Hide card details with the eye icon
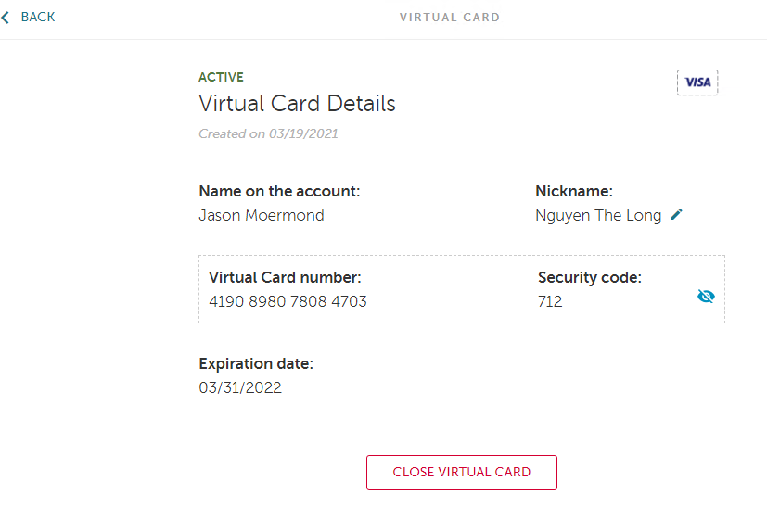The image size is (767, 532). coord(706,296)
